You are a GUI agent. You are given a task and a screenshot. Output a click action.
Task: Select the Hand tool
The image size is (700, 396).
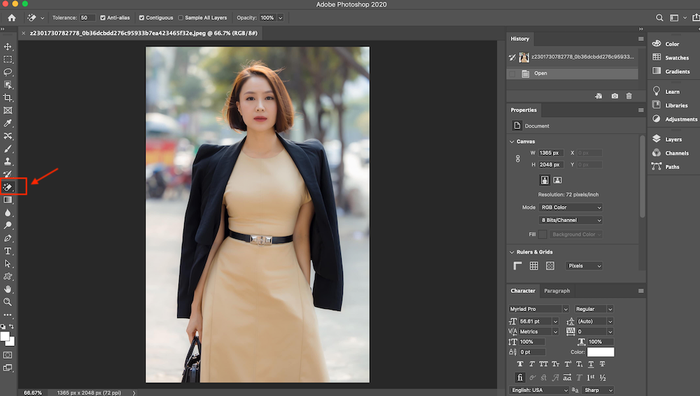tap(8, 289)
